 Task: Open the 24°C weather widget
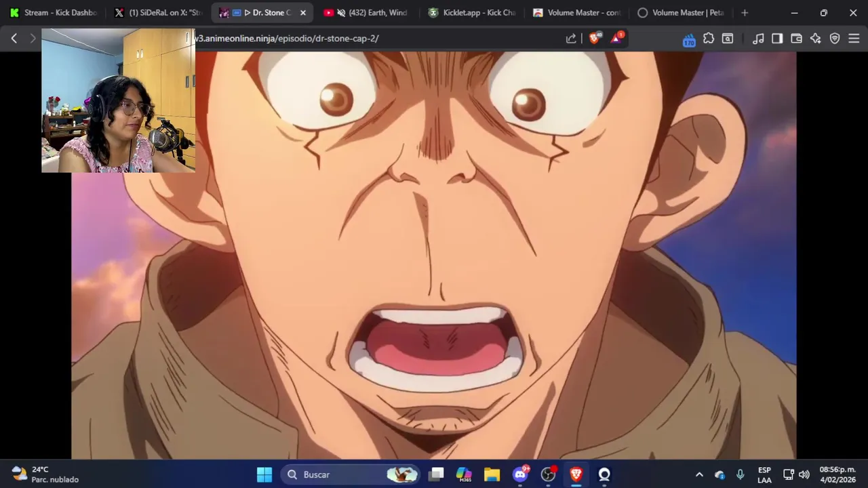[45, 474]
